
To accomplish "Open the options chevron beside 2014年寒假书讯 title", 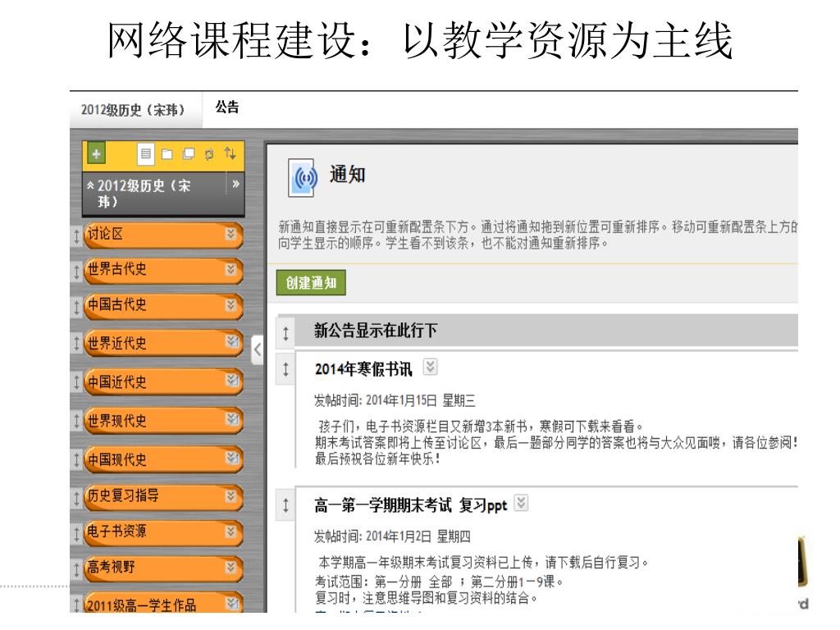I will 430,367.
